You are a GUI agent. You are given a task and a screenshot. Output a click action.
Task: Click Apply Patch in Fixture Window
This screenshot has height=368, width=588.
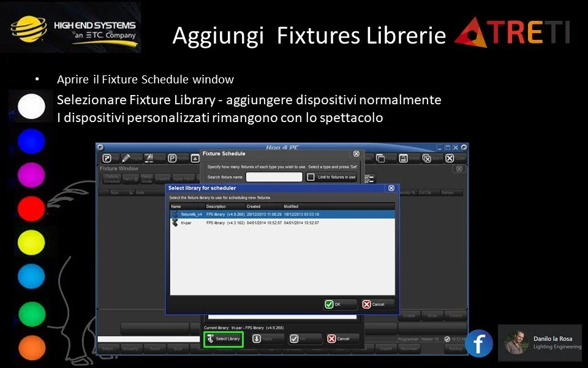(x=183, y=178)
